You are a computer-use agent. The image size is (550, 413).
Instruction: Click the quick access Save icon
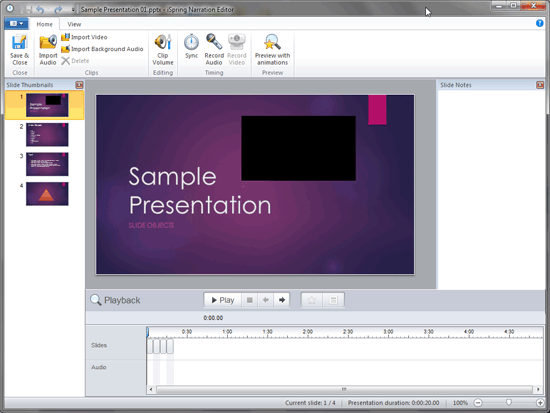point(27,9)
